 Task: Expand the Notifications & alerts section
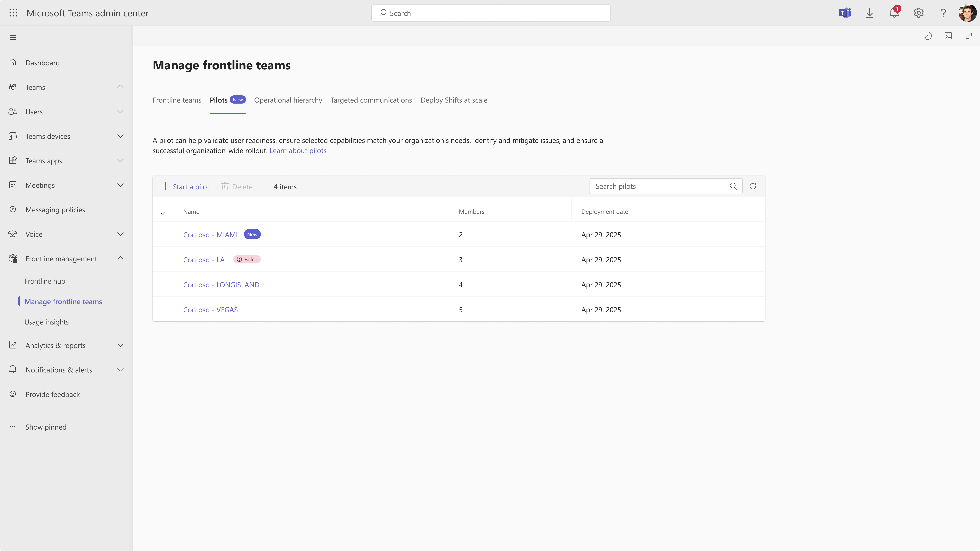coord(120,370)
